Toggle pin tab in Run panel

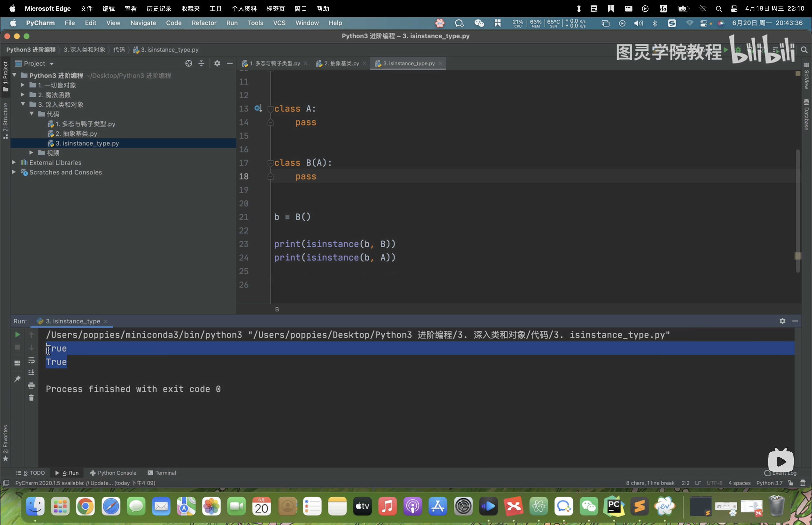17,379
